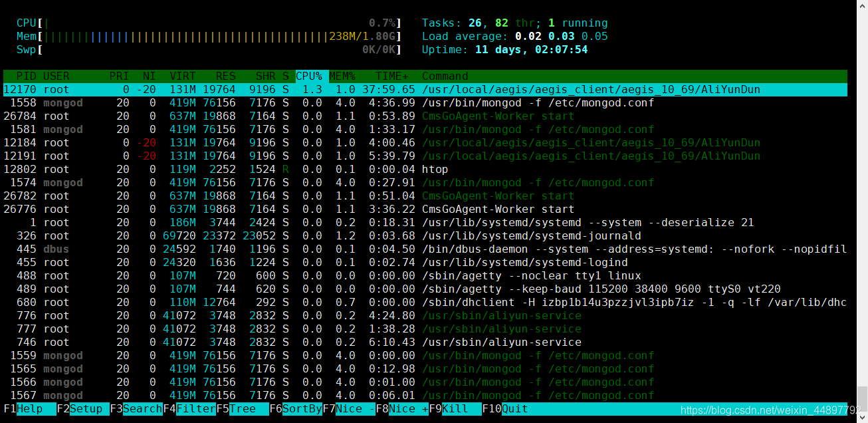Select the dhclient process row PID 680
Image resolution: width=868 pixels, height=423 pixels.
[x=425, y=303]
